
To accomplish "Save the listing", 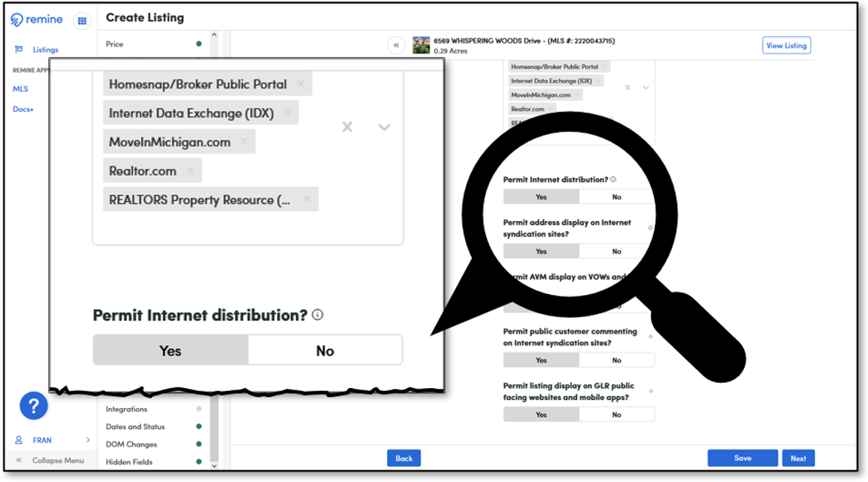I will coord(742,458).
